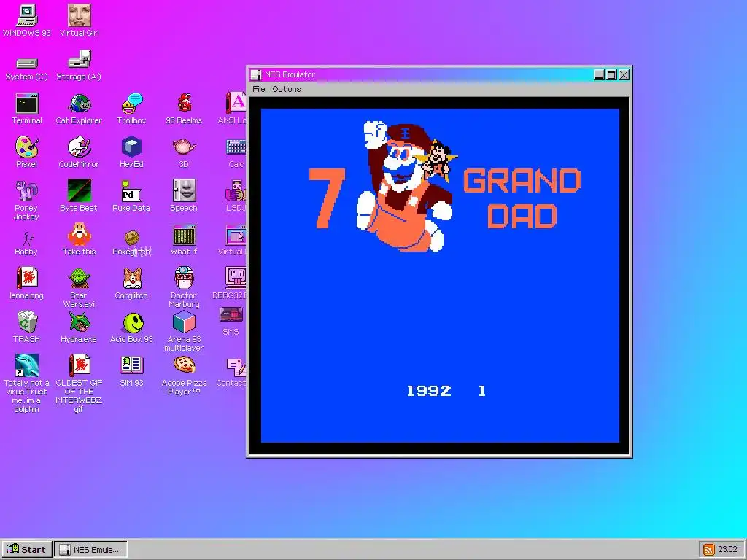The image size is (747, 560).
Task: Launch the CodeMirror icon
Action: 79,147
